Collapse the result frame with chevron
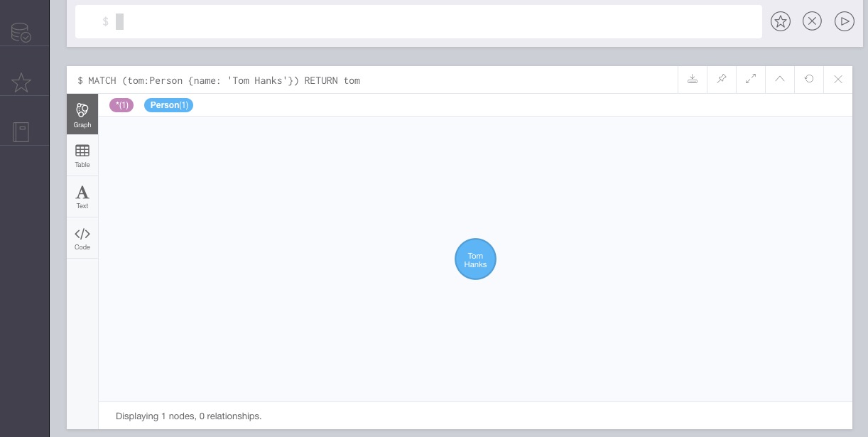This screenshot has width=868, height=437. point(780,80)
